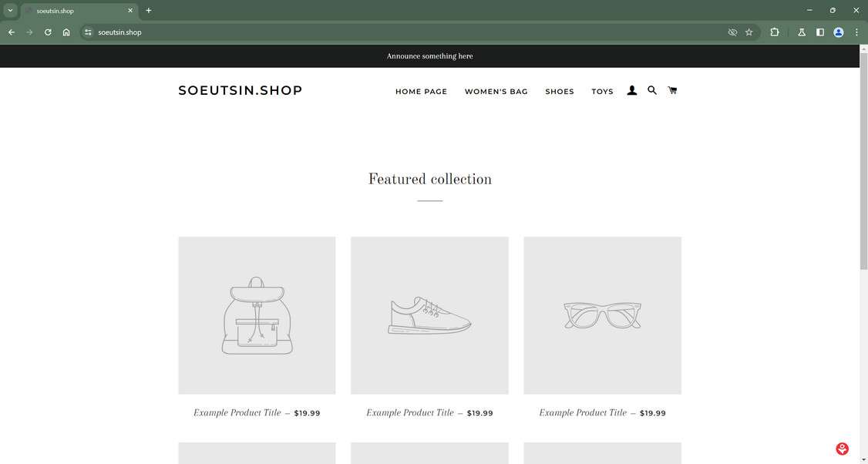This screenshot has width=868, height=464.
Task: View site information in address bar
Action: pos(89,32)
